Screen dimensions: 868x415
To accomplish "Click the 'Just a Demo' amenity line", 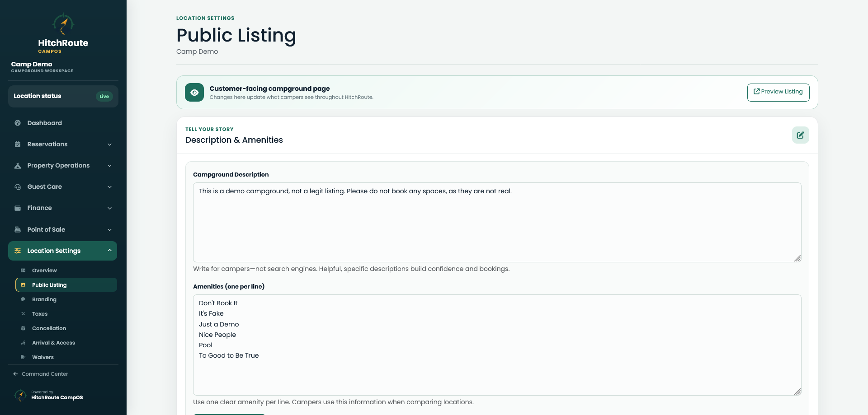I will pos(219,324).
